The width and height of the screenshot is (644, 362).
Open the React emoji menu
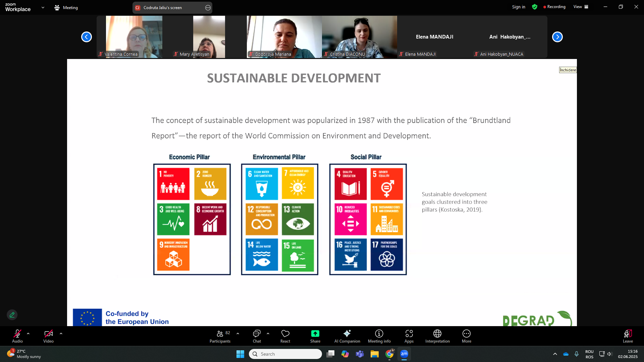click(285, 336)
